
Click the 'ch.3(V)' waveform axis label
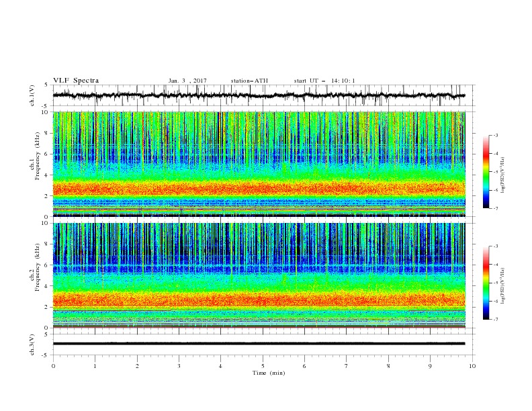pyautogui.click(x=32, y=345)
